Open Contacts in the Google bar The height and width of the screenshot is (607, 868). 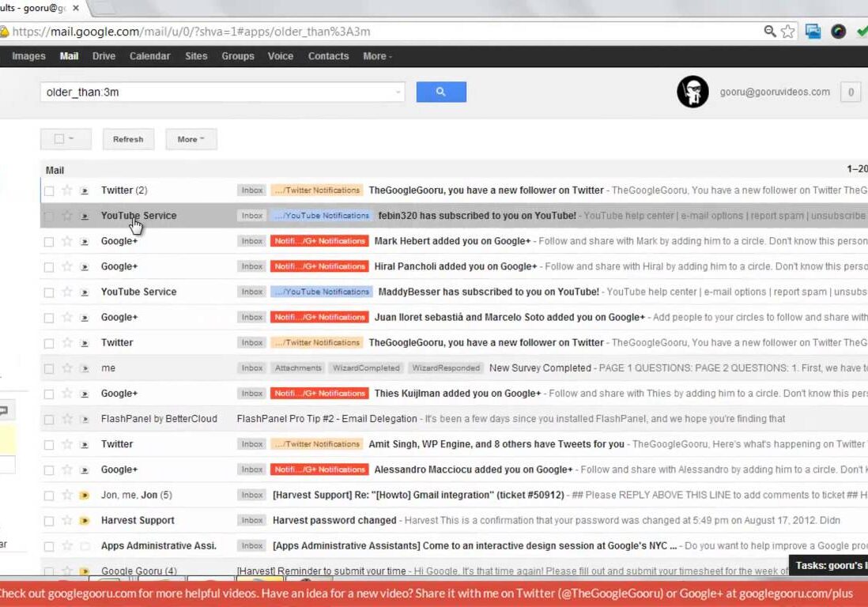point(328,56)
